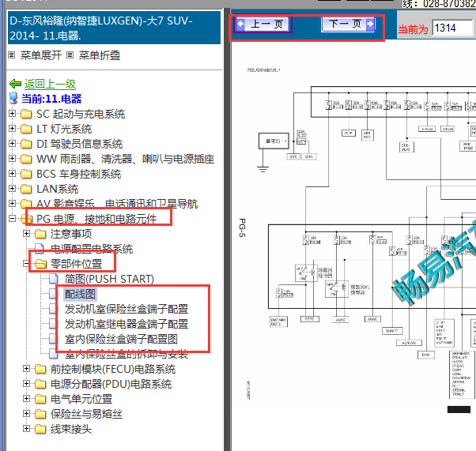Expand LT 灯光系统 node

click(x=12, y=128)
